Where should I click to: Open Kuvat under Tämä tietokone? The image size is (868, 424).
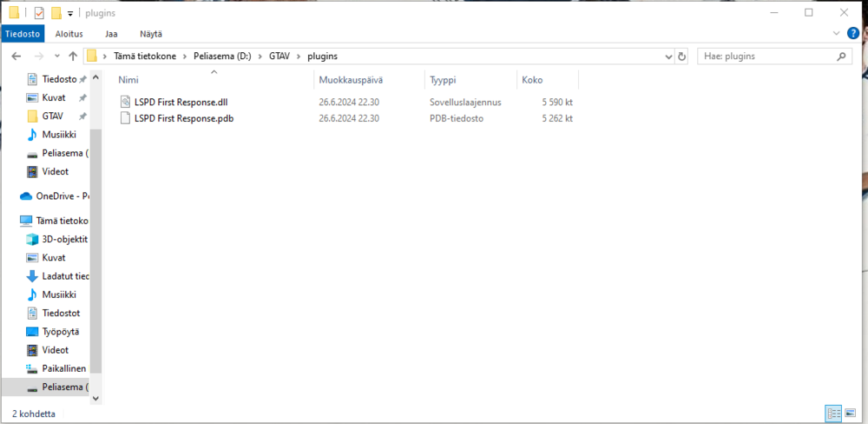[x=53, y=258]
